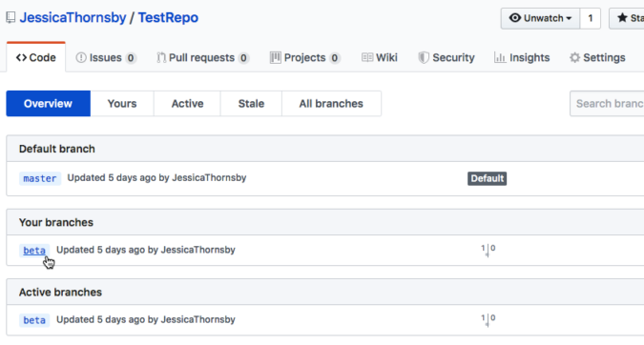The image size is (644, 345).
Task: Click the Unwatch eye icon
Action: click(515, 18)
